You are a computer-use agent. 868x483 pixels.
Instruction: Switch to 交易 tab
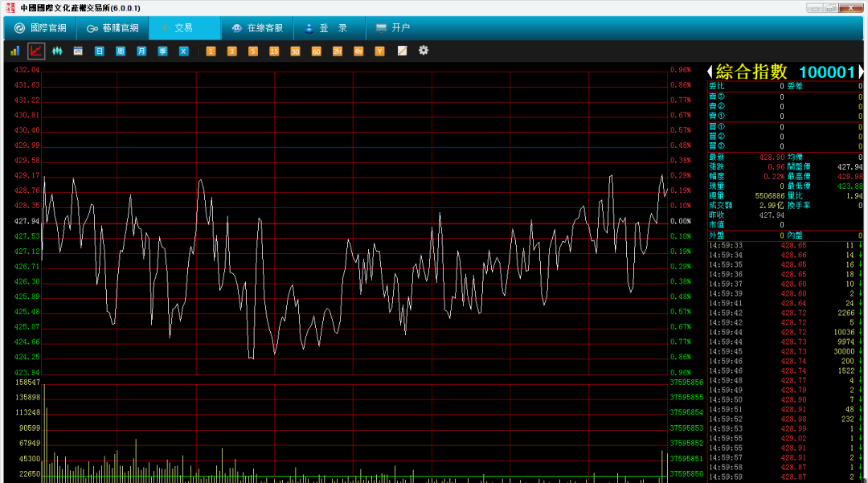click(184, 27)
